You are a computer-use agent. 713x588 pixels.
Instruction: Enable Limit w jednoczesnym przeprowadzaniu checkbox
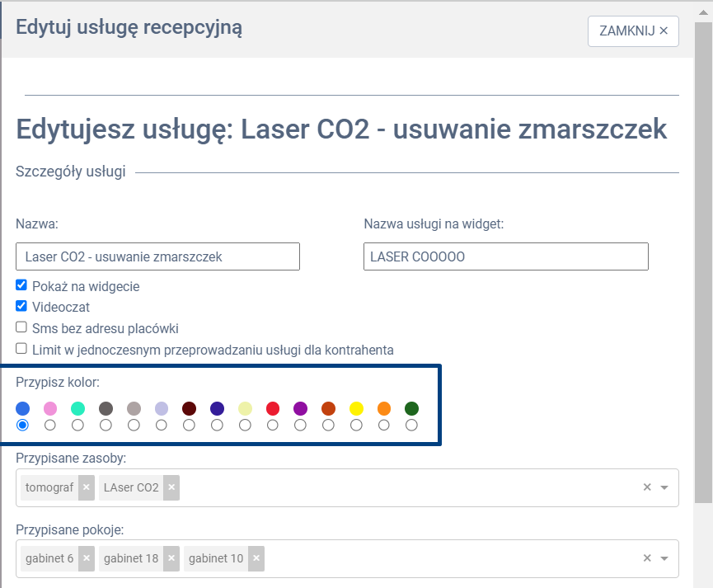click(21, 348)
